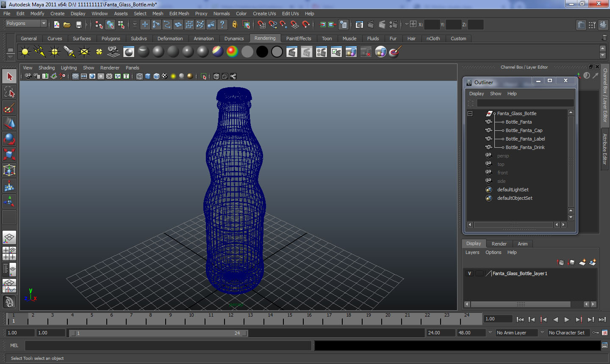Viewport: 610px width, 364px height.
Task: Expand shelf tab options arrow at left
Action: (11, 57)
